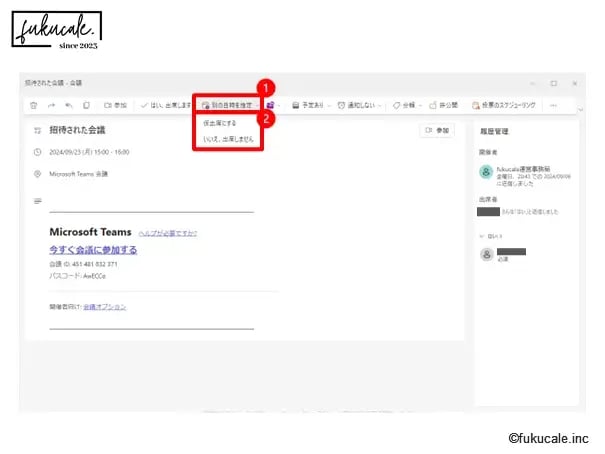Toggle the 非公開 private lock button

coord(443,105)
